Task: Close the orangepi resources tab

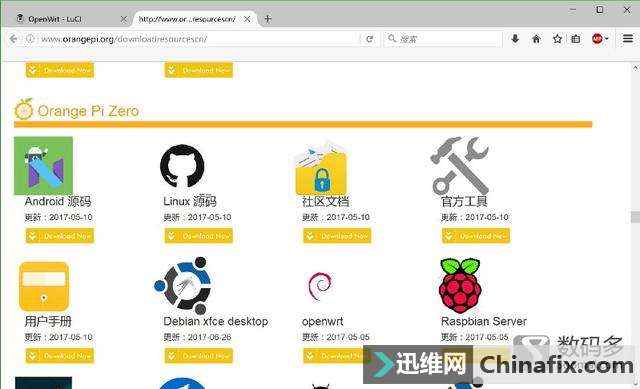Action: (x=247, y=19)
